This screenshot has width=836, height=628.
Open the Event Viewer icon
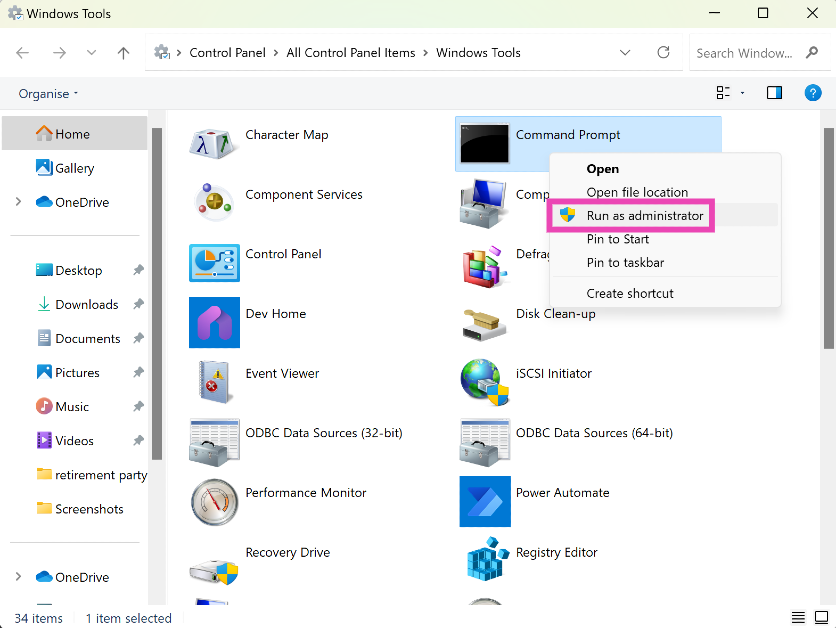coord(214,381)
